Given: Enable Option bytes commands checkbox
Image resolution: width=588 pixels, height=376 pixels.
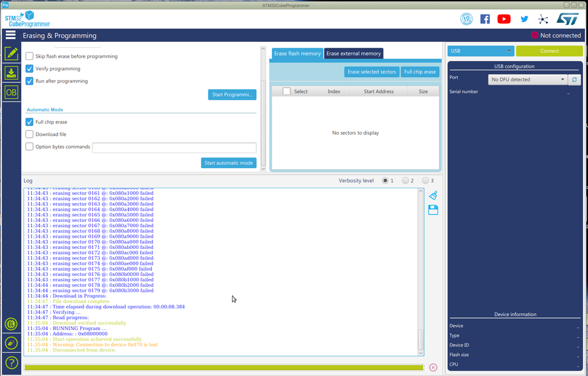Looking at the screenshot, I should (29, 147).
